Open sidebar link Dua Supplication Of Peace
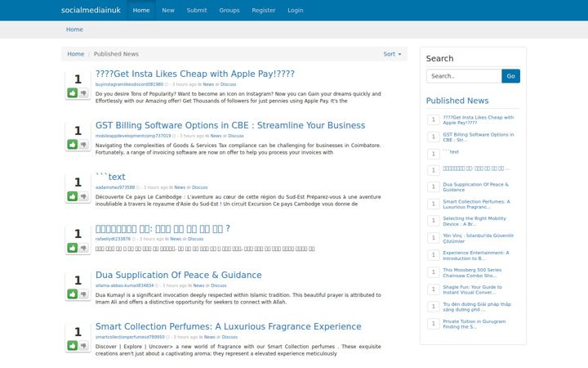 click(475, 187)
